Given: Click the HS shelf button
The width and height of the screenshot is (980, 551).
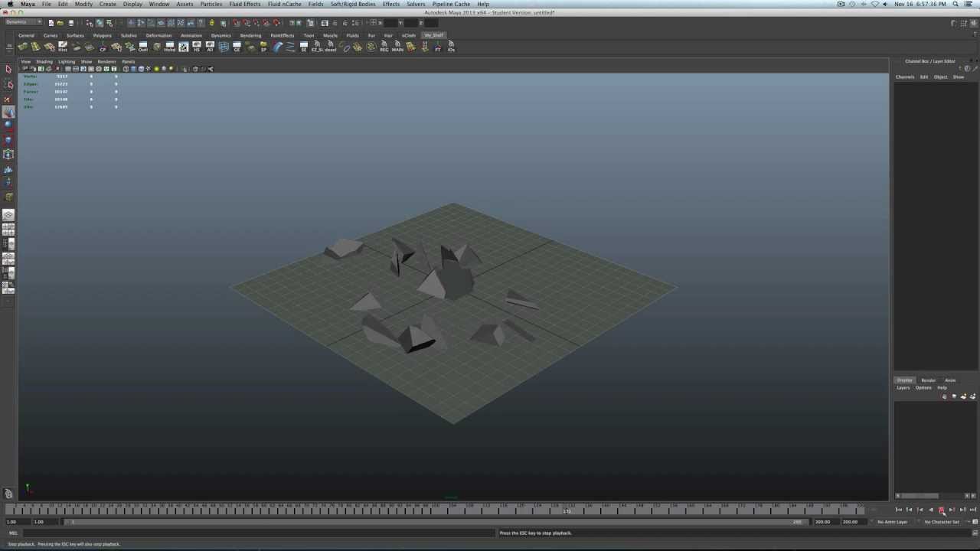Looking at the screenshot, I should (197, 47).
